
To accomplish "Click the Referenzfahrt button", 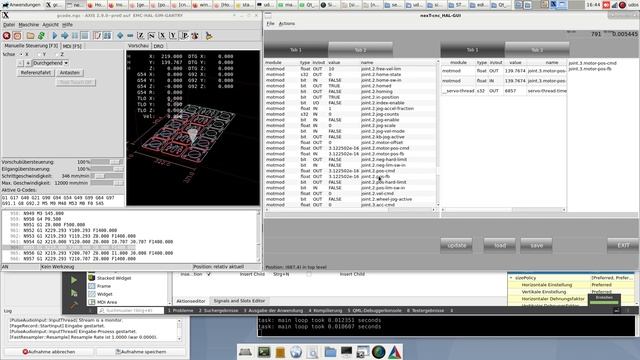I will (36, 73).
